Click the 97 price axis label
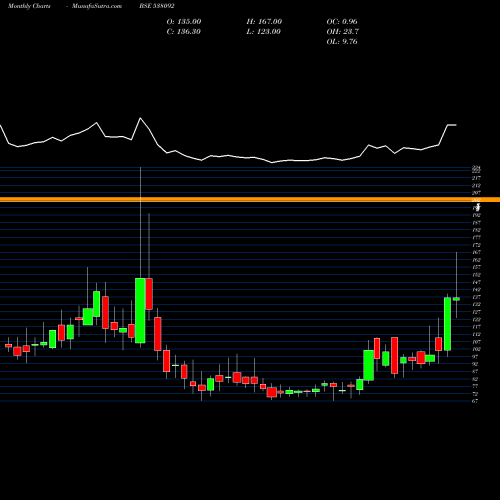This screenshot has height=500, width=500. (475, 357)
